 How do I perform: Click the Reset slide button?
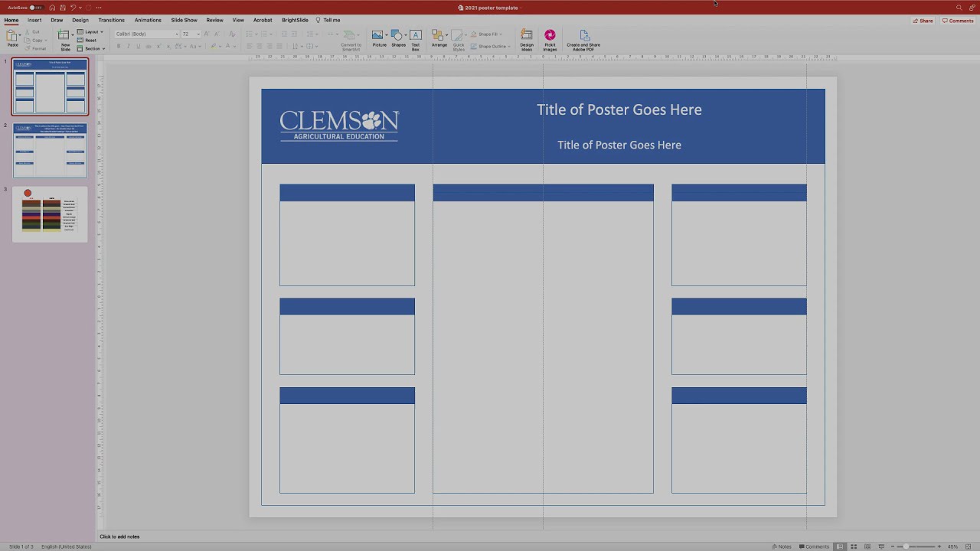tap(87, 40)
